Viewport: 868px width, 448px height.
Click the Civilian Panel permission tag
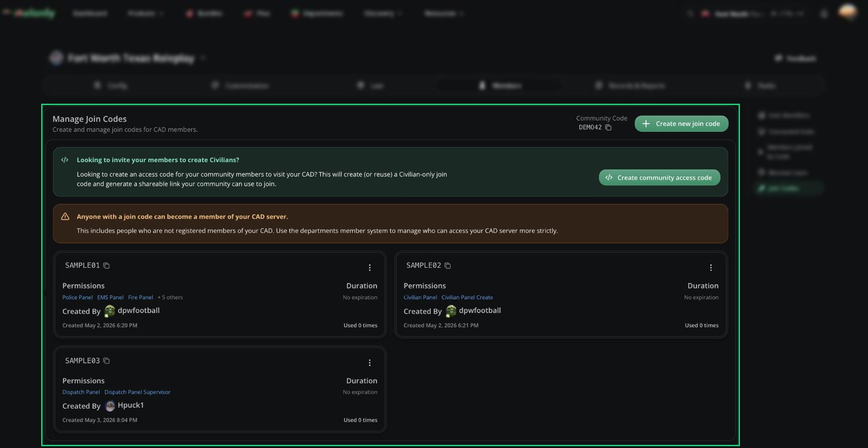click(x=420, y=298)
